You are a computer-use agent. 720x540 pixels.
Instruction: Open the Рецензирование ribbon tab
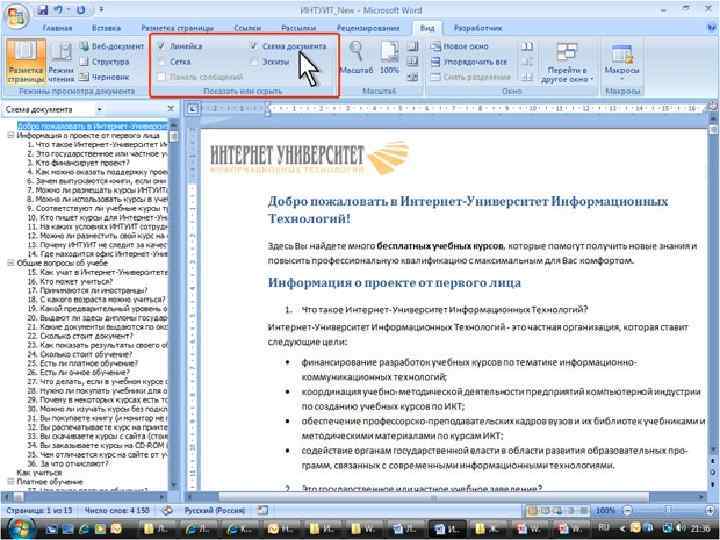(x=368, y=28)
